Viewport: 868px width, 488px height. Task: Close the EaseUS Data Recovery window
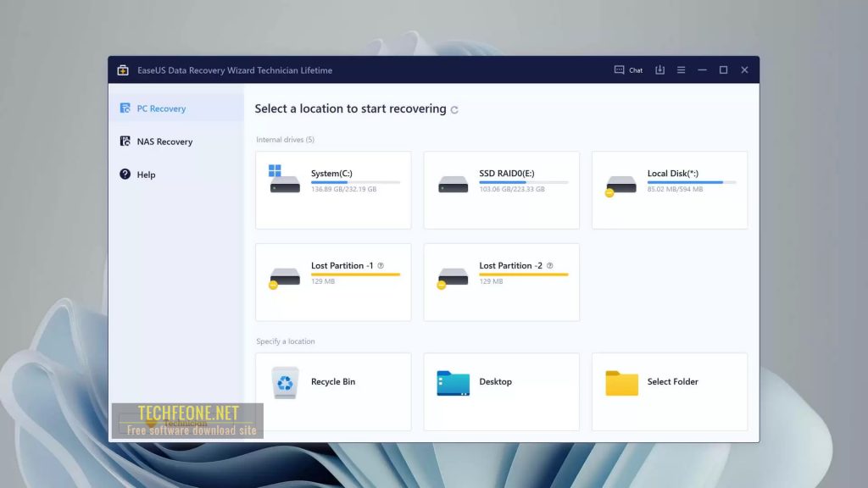point(744,70)
